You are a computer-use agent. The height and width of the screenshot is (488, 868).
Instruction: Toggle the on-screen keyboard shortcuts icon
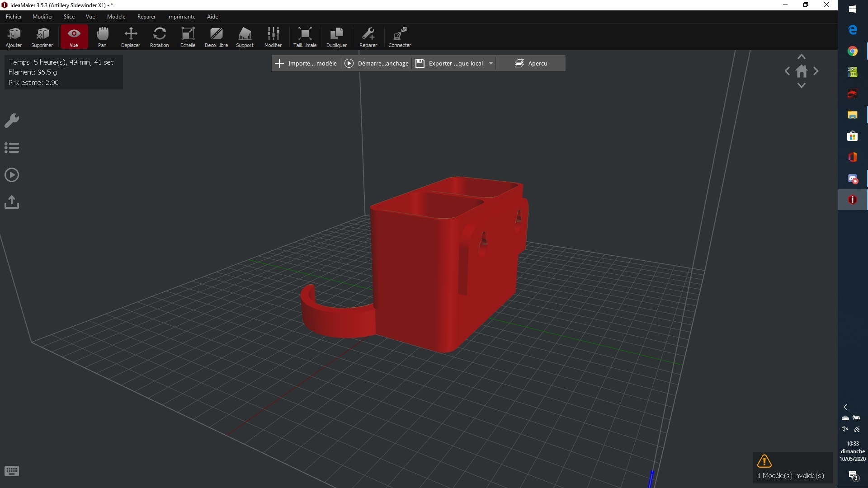coord(12,471)
